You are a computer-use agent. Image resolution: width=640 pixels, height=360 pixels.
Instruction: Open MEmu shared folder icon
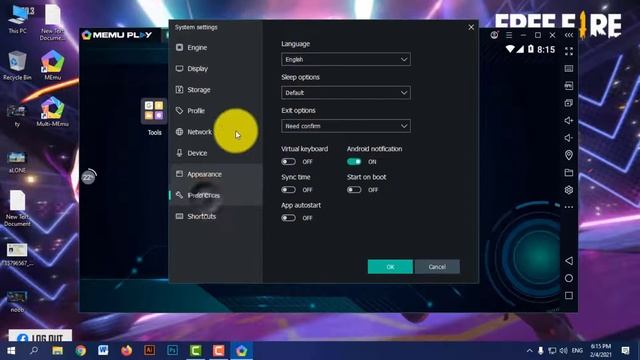[569, 173]
